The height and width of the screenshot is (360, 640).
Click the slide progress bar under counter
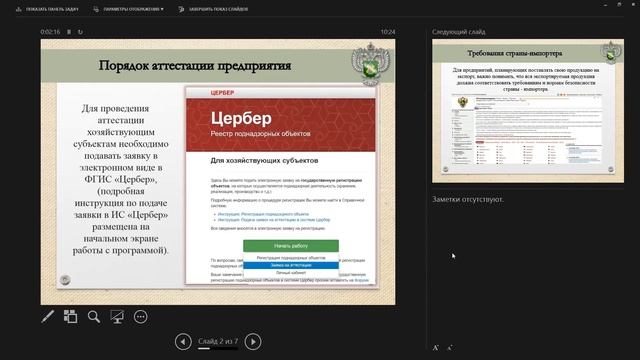(218, 349)
